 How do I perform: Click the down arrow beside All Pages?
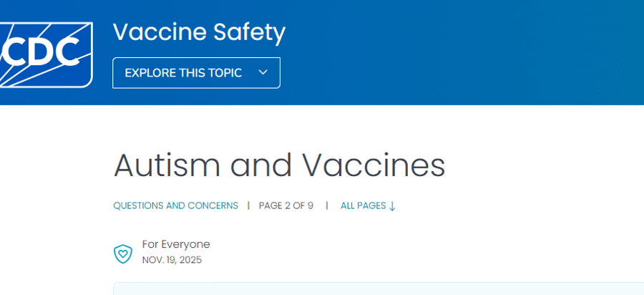click(392, 206)
